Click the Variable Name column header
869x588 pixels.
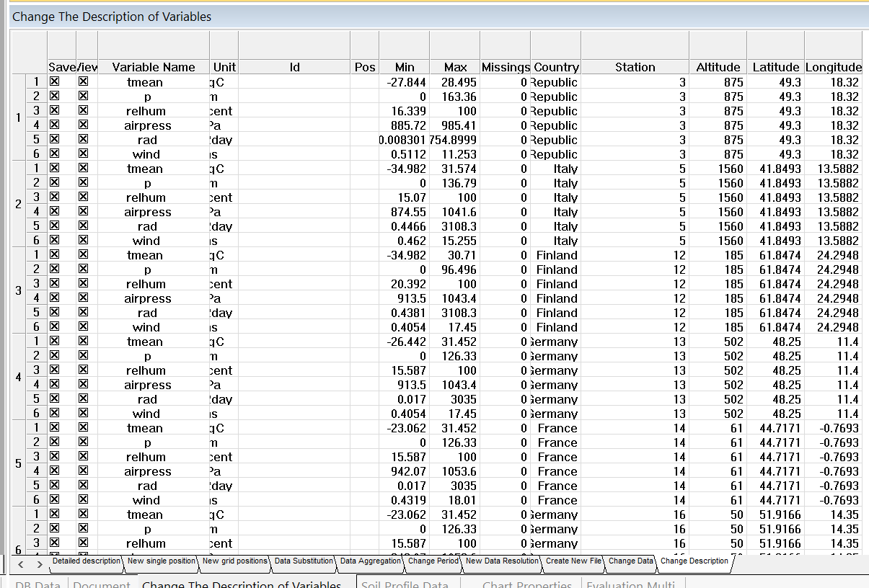pos(154,67)
